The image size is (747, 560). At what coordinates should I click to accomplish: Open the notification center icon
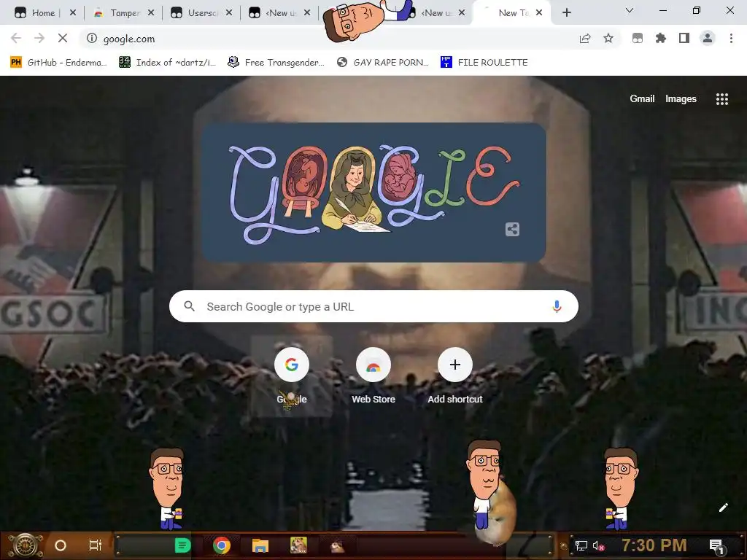(717, 546)
